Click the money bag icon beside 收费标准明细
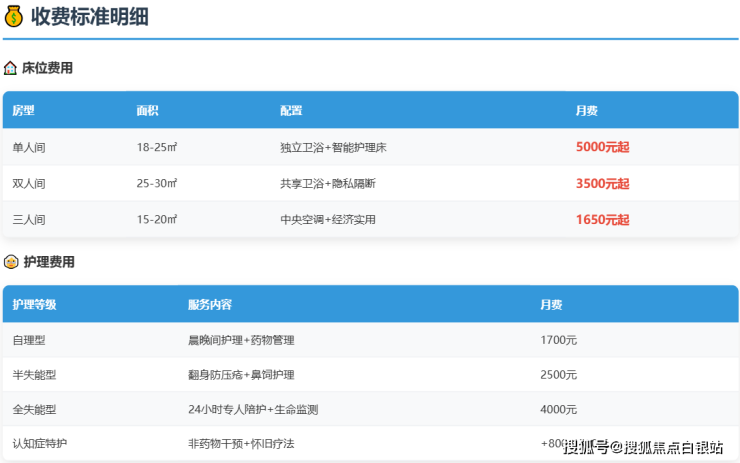 click(x=13, y=17)
